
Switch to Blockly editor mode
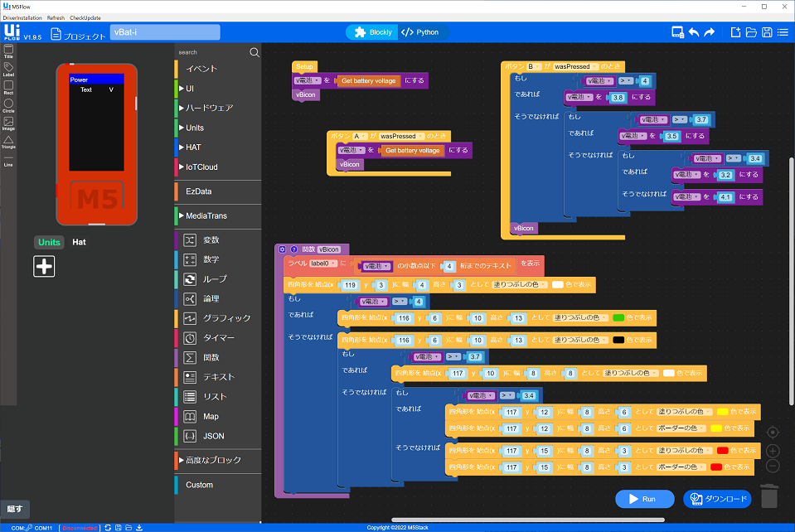tap(373, 32)
